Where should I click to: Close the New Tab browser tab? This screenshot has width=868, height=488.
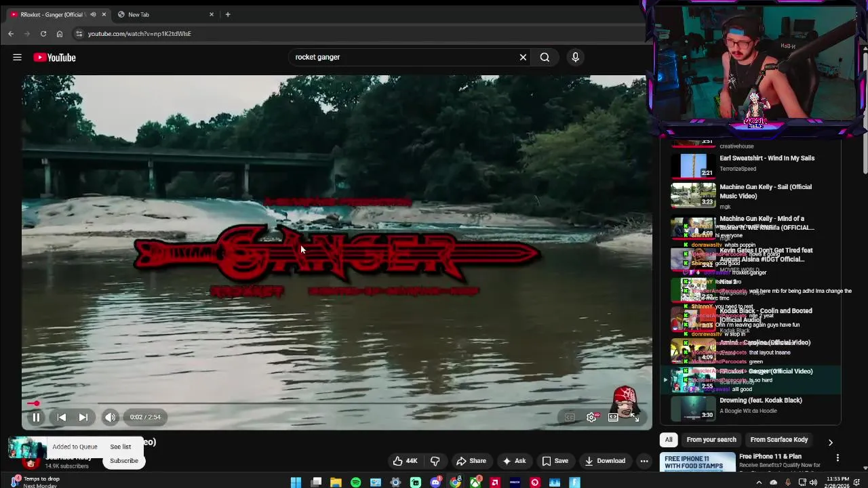(x=211, y=14)
